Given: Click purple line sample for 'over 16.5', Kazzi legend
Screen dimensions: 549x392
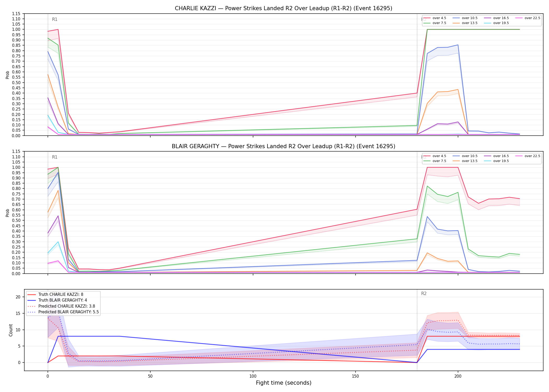Looking at the screenshot, I should point(487,18).
